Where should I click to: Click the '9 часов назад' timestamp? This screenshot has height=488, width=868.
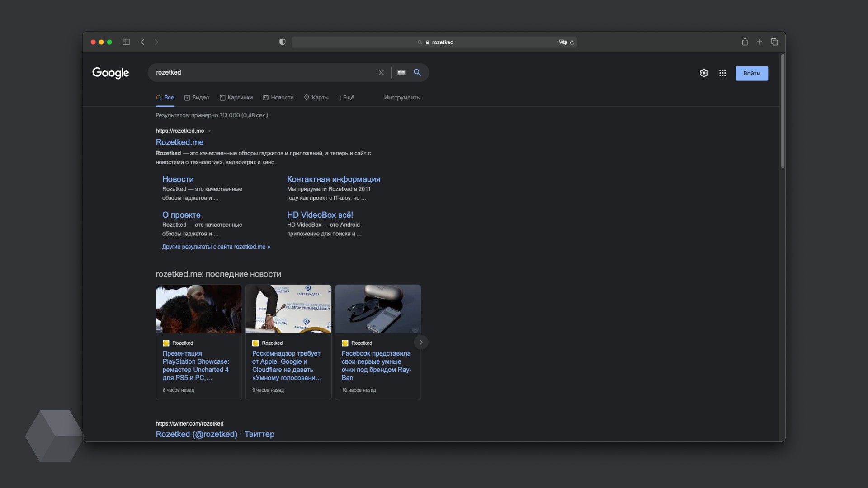[268, 390]
